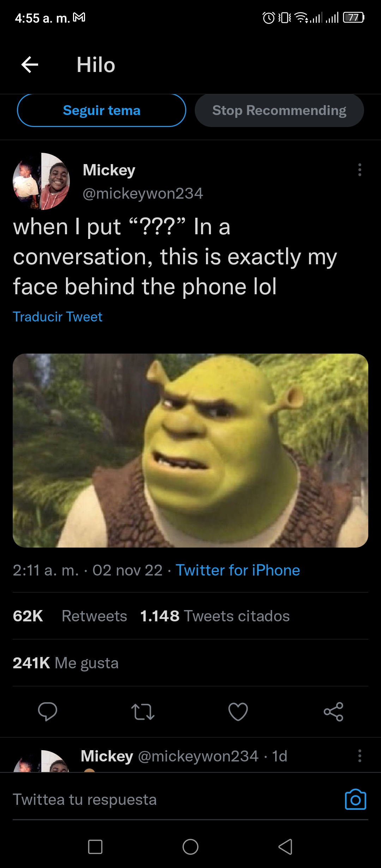
Task: Tap the back arrow next to Hilo
Action: coord(30,65)
